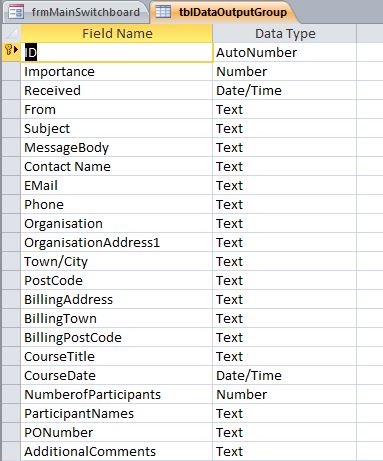Open the data type of EMail
Image resolution: width=383 pixels, height=461 pixels.
[x=284, y=185]
